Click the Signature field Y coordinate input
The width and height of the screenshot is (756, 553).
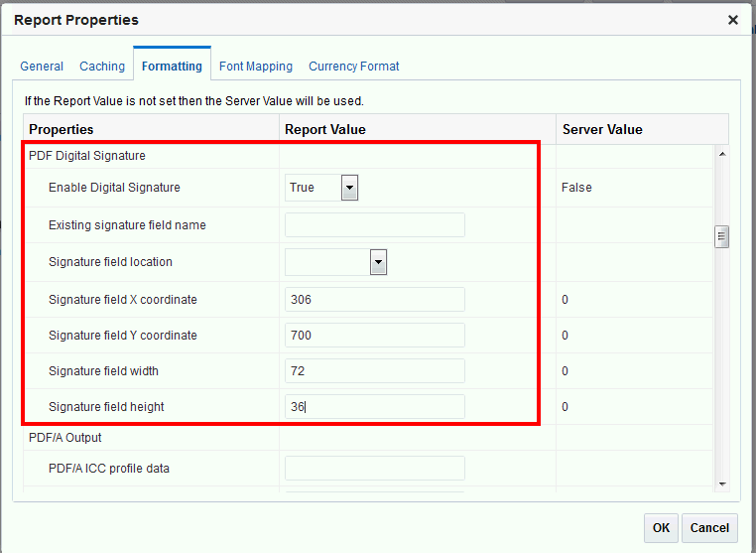(375, 335)
